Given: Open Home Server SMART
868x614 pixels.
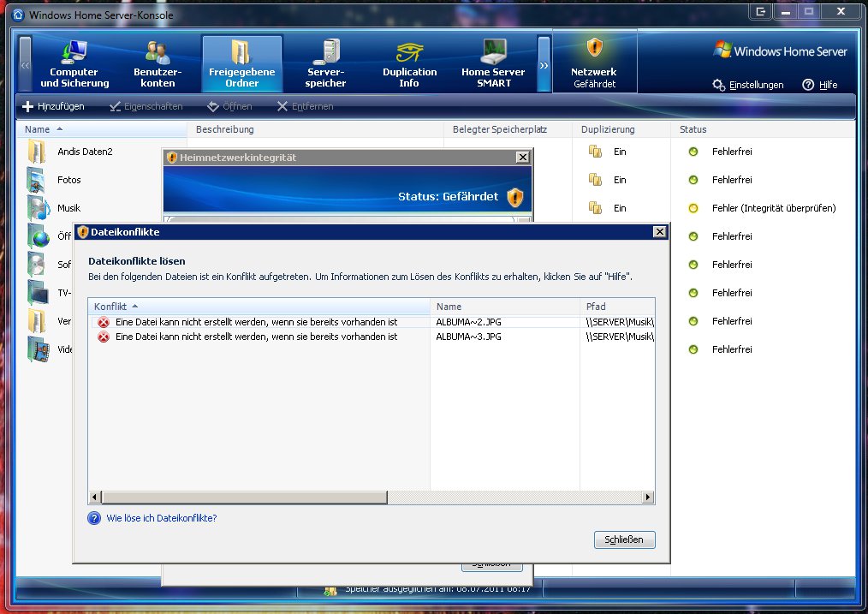Looking at the screenshot, I should (x=493, y=63).
